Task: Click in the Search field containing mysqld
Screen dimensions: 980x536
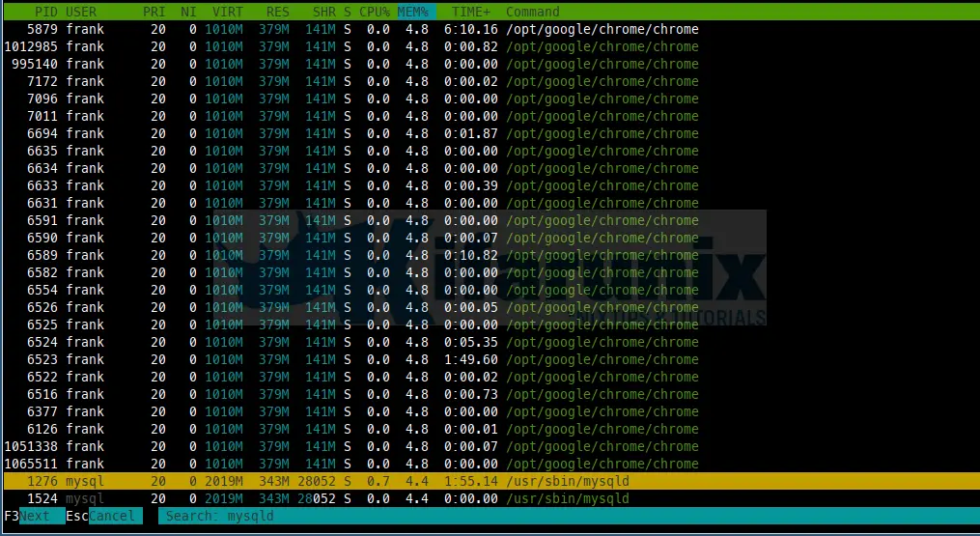Action: tap(568, 516)
